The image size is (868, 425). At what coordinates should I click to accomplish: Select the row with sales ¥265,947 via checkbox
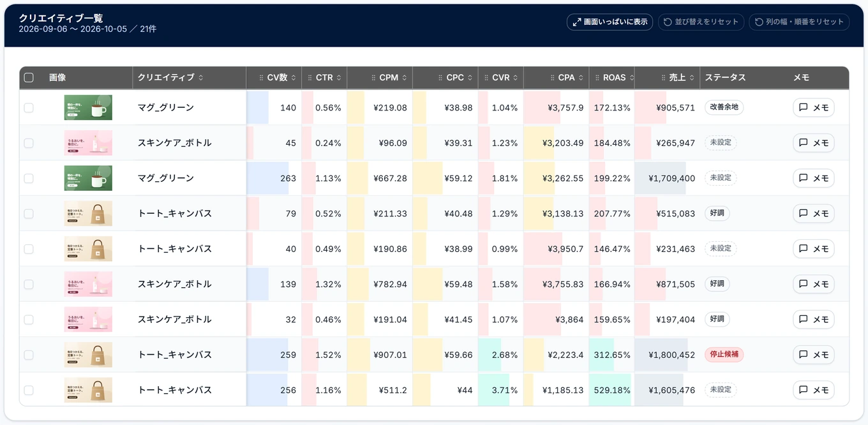click(x=29, y=143)
